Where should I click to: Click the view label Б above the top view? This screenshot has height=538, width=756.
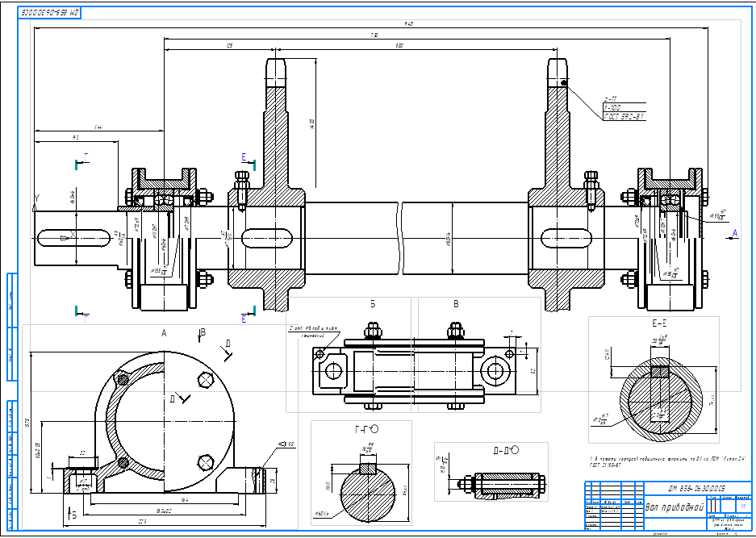373,305
